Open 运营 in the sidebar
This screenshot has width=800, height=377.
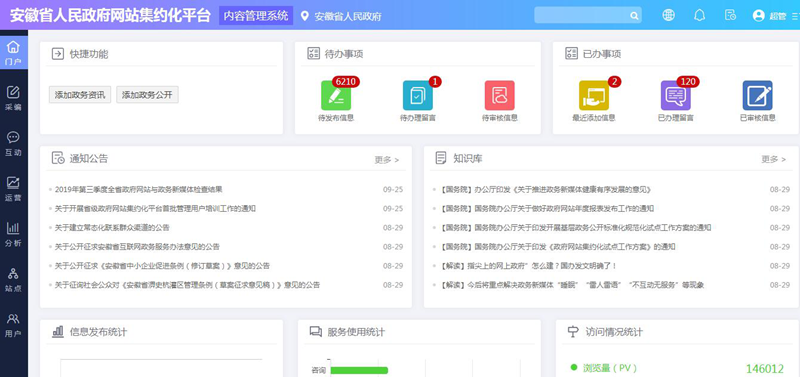(13, 188)
